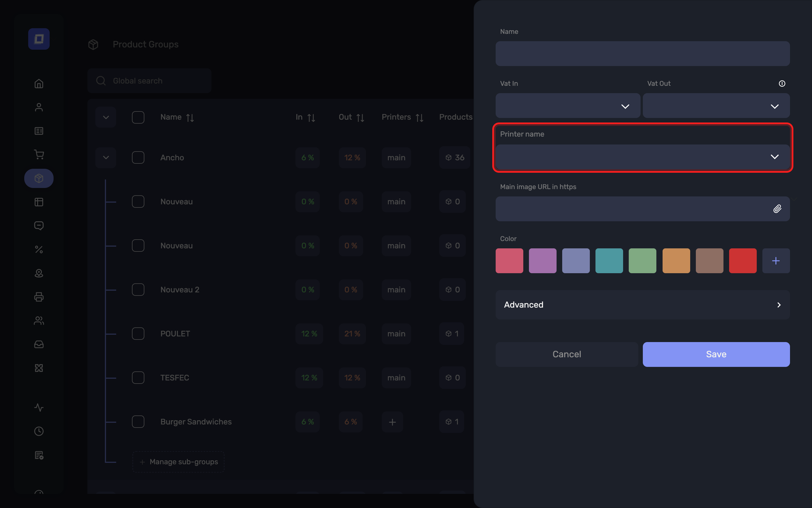Expand the Advanced section
This screenshot has width=812, height=508.
point(643,305)
